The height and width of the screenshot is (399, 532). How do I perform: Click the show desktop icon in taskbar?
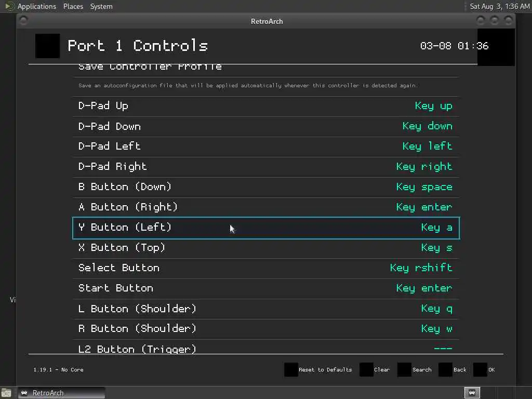coord(6,393)
